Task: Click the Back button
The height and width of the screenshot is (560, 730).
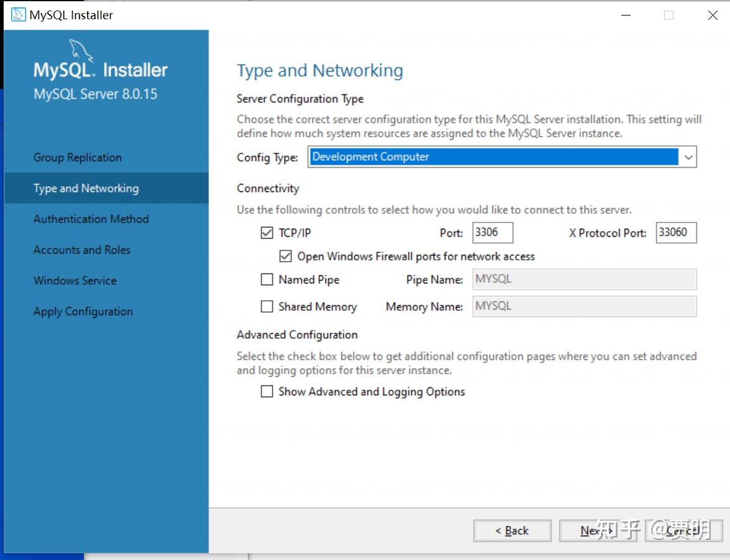Action: 512,530
